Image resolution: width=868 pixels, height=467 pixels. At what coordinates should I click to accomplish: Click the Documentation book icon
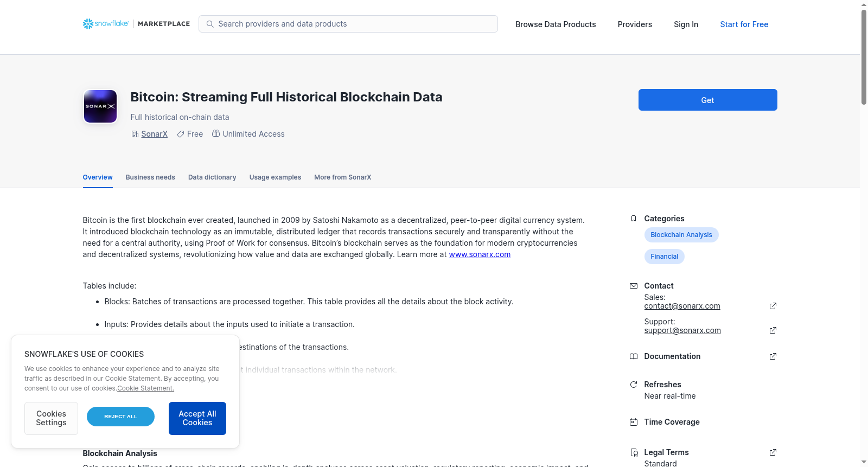[x=634, y=356]
